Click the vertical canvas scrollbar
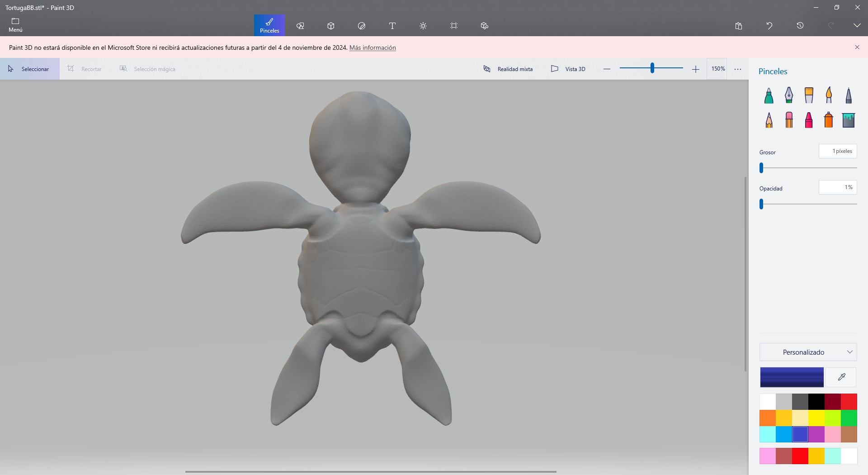Viewport: 868px width, 475px height. [x=745, y=274]
